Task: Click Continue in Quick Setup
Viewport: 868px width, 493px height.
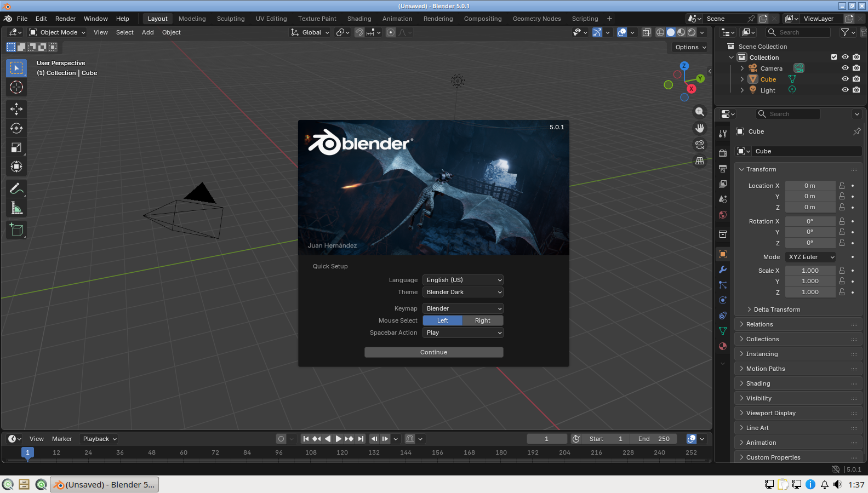Action: pos(434,352)
